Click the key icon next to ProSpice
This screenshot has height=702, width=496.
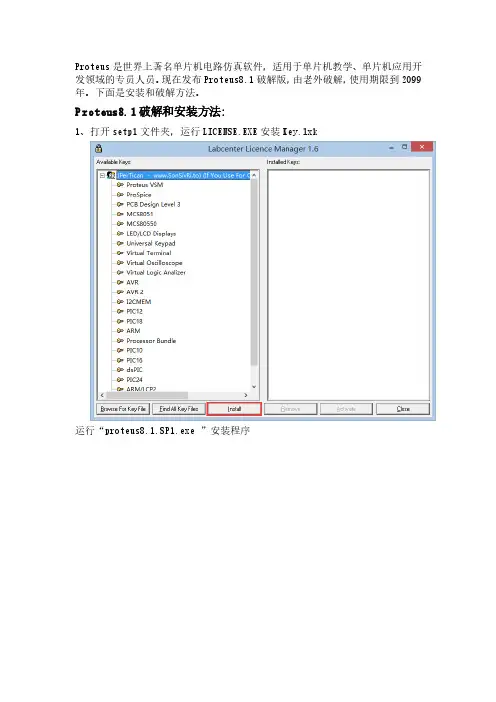point(120,195)
